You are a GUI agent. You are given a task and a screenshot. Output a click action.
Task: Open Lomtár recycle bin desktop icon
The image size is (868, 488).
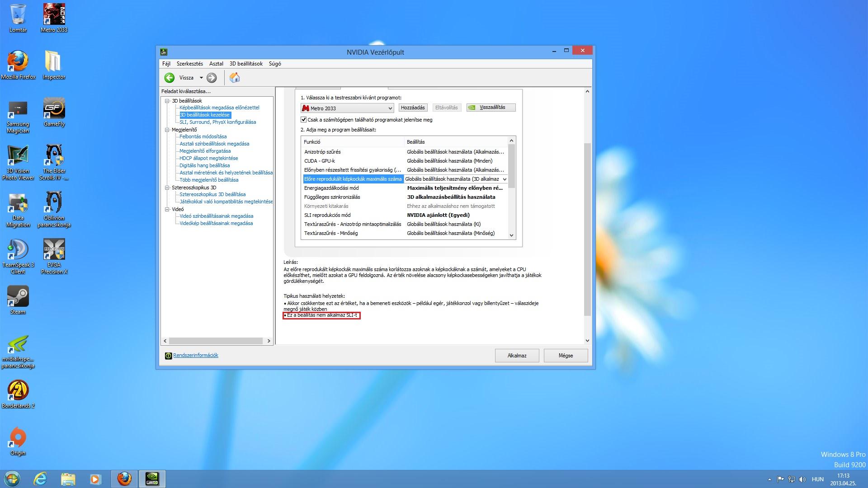point(18,18)
